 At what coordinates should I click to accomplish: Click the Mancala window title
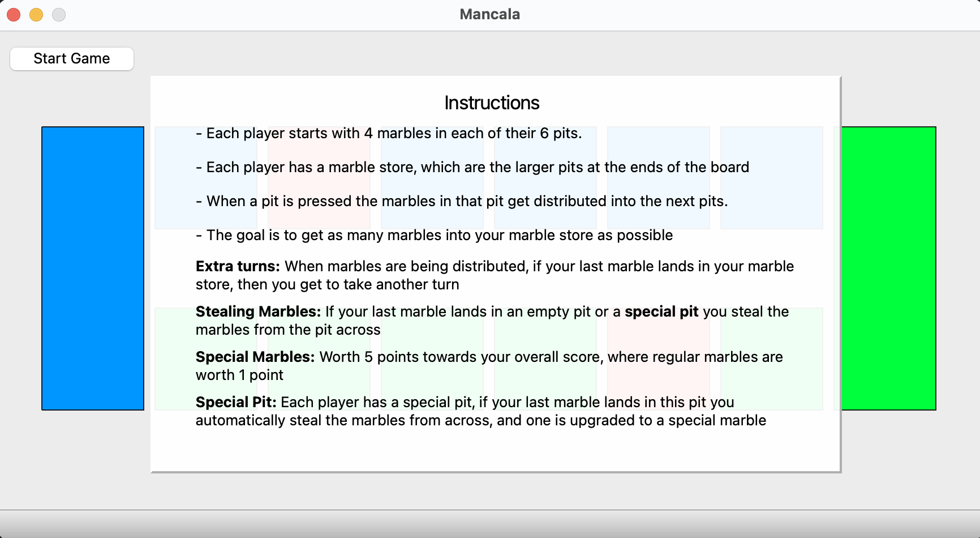[489, 14]
